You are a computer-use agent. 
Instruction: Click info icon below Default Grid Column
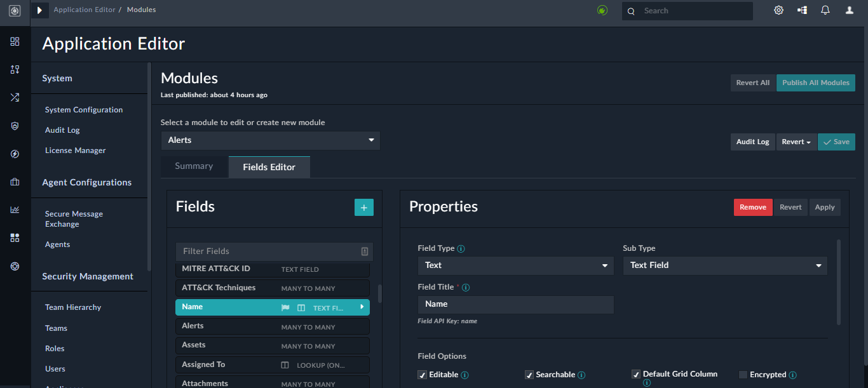point(646,383)
